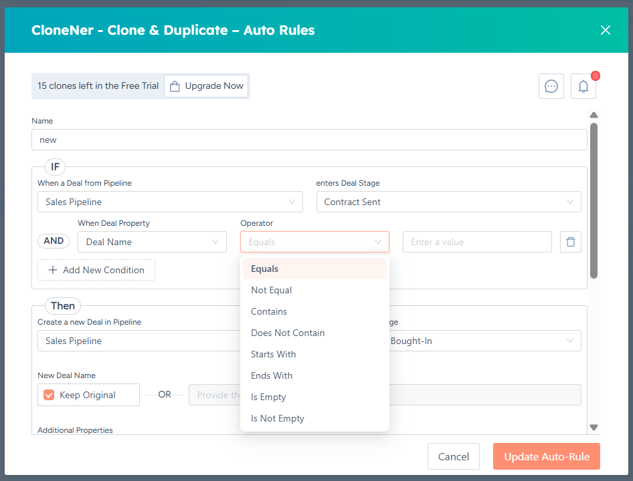Select Equals from the operator list
633x481 pixels.
click(x=314, y=269)
